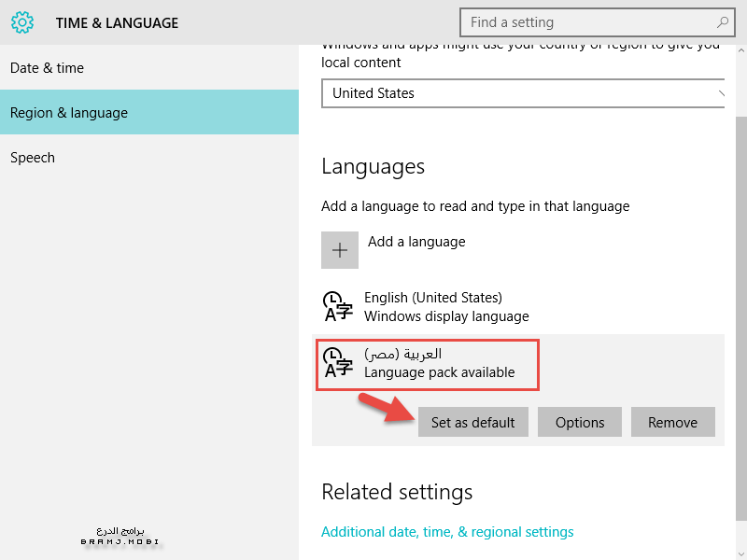Click the Add a language label
The image size is (747, 560).
(x=416, y=242)
